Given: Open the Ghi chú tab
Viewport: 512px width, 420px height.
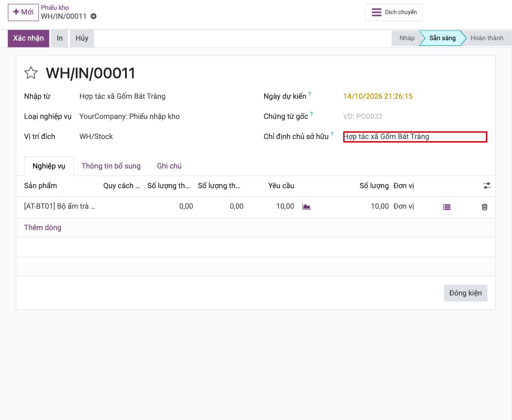Looking at the screenshot, I should coord(169,166).
